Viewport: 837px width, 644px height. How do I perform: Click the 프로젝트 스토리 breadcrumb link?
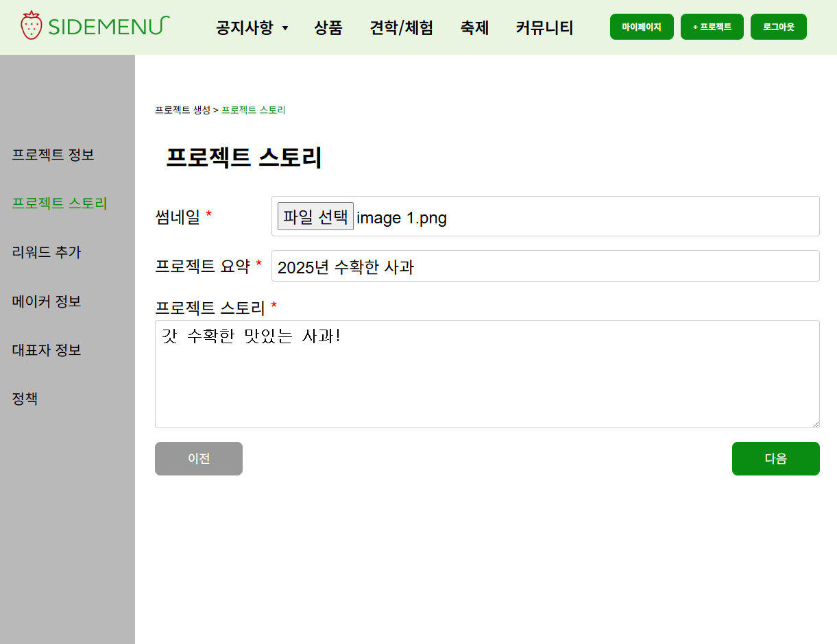click(x=253, y=110)
